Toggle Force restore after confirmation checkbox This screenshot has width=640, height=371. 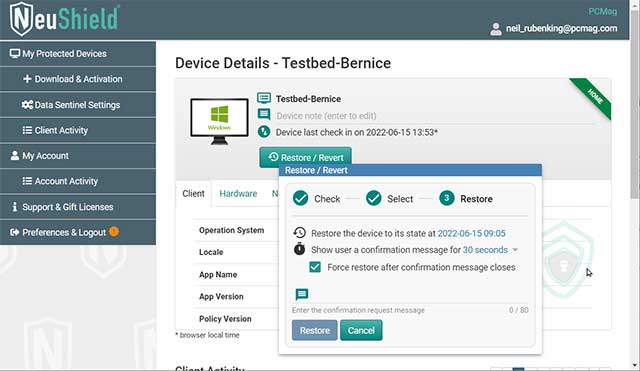pos(315,267)
